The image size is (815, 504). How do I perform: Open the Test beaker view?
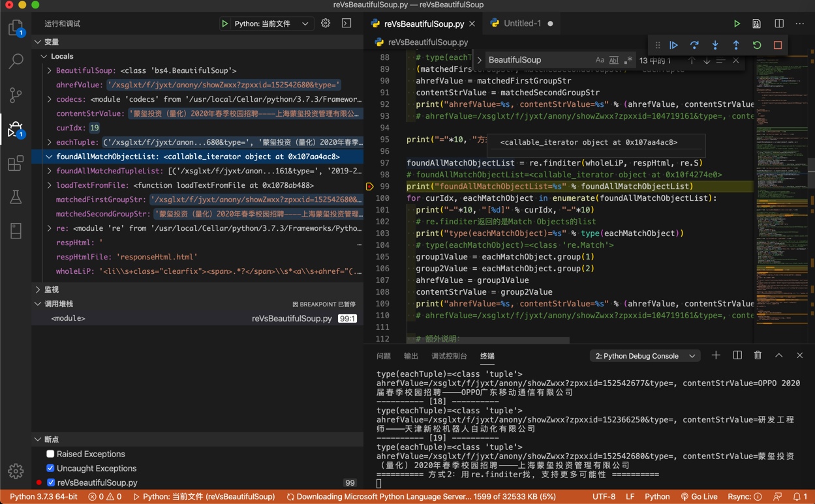pos(16,197)
